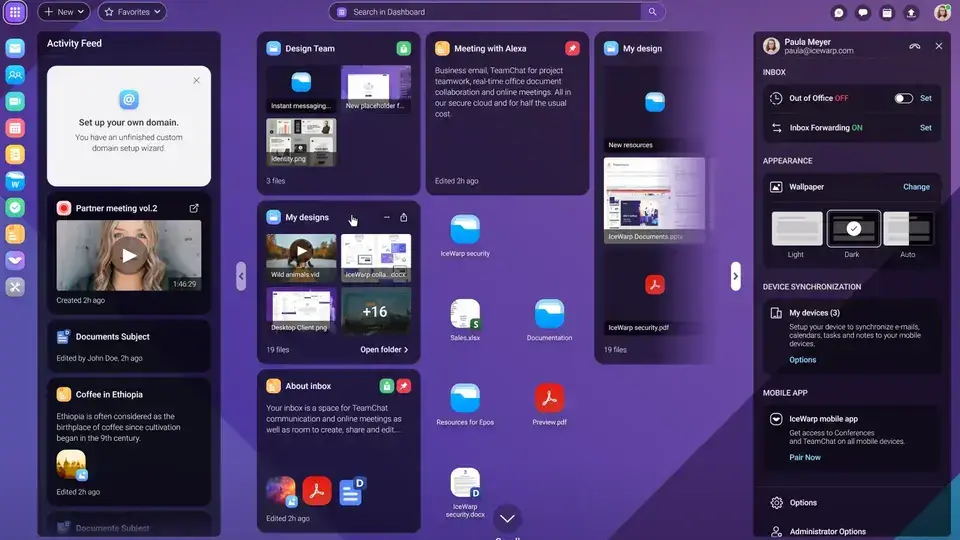Collapse the Activity Feed with left arrow
Screen dimensions: 960x540
coord(241,276)
